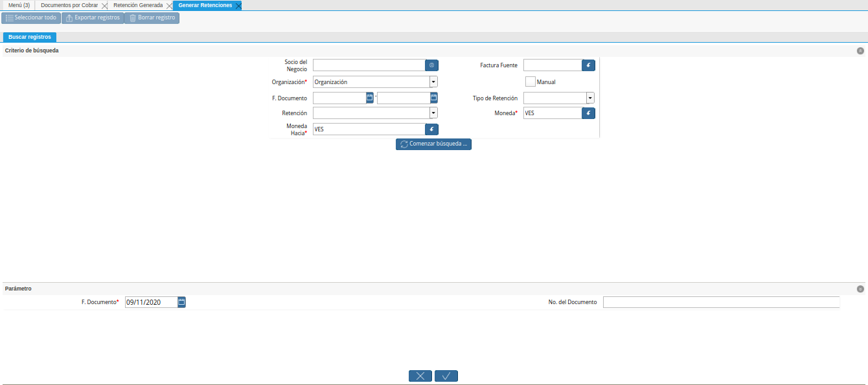Open the Buscar registros tab
Screen dimensions: 868x385
[30, 37]
